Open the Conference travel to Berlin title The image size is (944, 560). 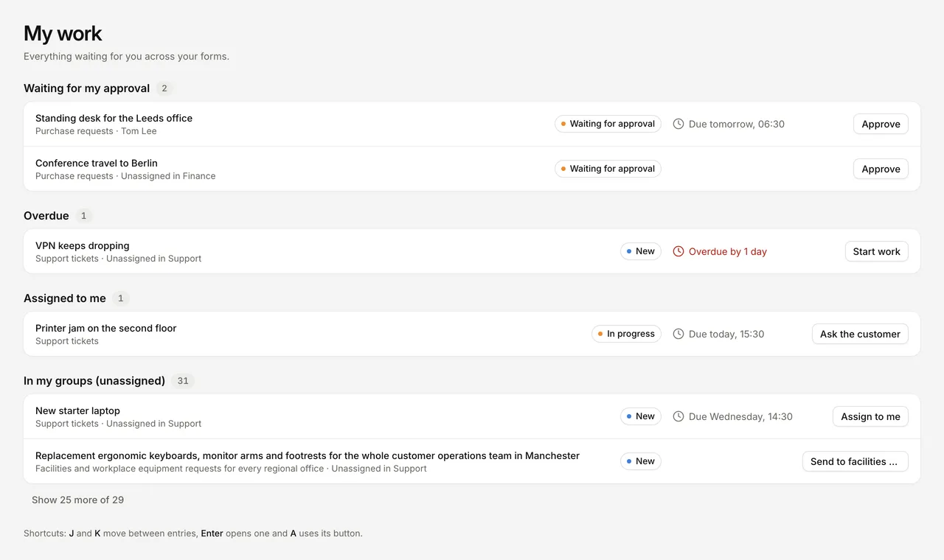pyautogui.click(x=97, y=163)
